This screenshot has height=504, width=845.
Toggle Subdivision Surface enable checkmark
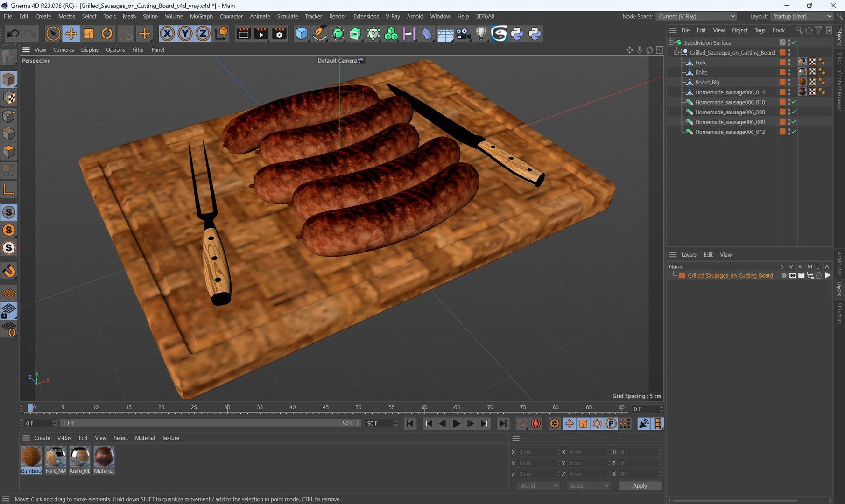tap(794, 42)
